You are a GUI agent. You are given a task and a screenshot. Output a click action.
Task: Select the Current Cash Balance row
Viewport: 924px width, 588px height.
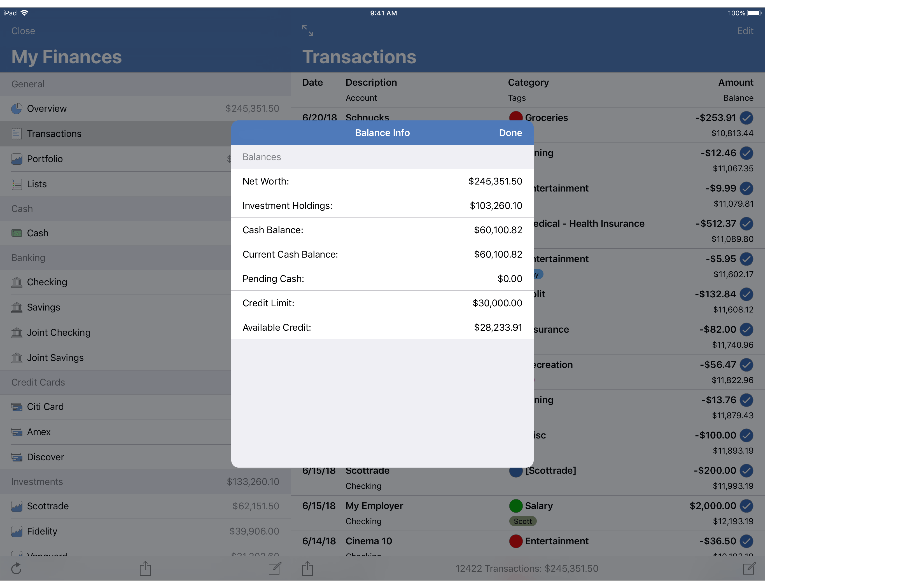pos(382,255)
